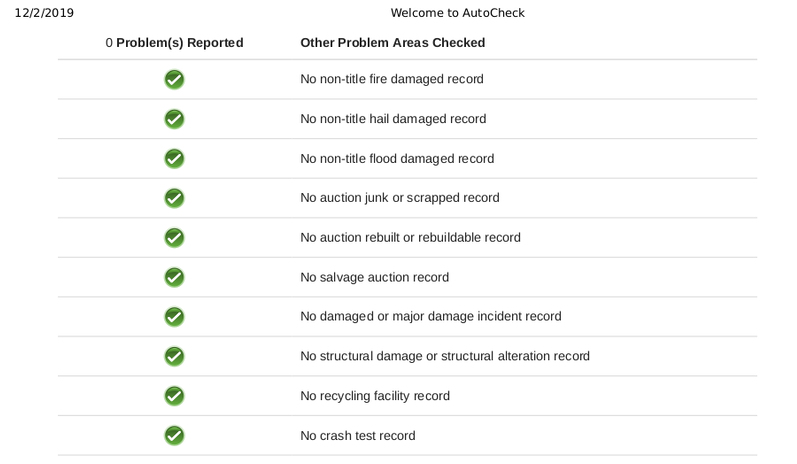797x464 pixels.
Task: Click 'No salvage auction record' text
Action: [x=375, y=277]
